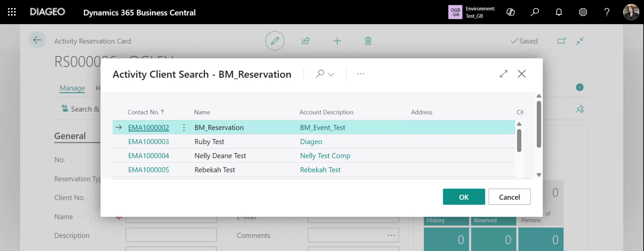Select the Nelly Deane Test name cell
The image size is (644, 251).
220,156
